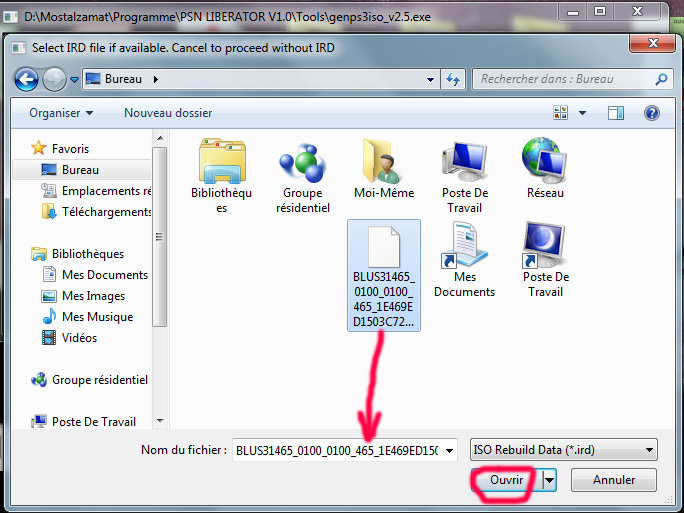
Task: Open the Ouvrir button split arrow
Action: click(x=549, y=480)
